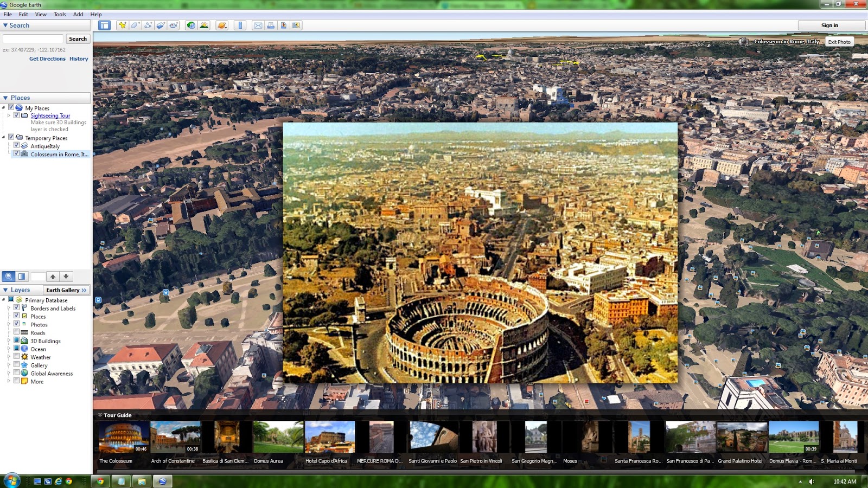The width and height of the screenshot is (868, 488).
Task: Expand the Gallery layer tree
Action: pos(9,365)
